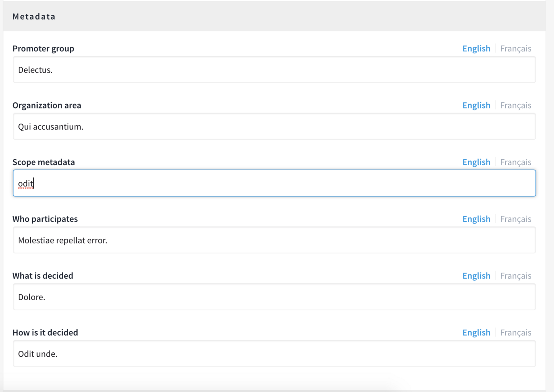Select English tab for Organization area
This screenshot has height=392, width=554.
click(x=476, y=105)
